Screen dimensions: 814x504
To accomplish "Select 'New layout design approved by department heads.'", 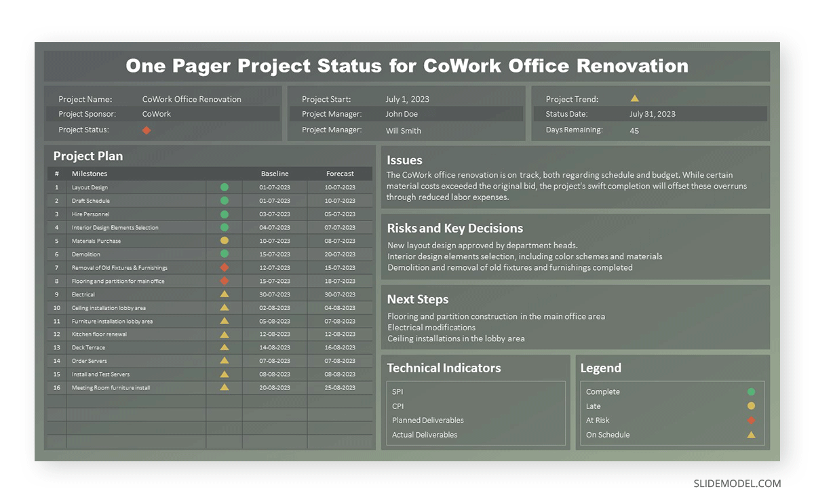I will (483, 246).
